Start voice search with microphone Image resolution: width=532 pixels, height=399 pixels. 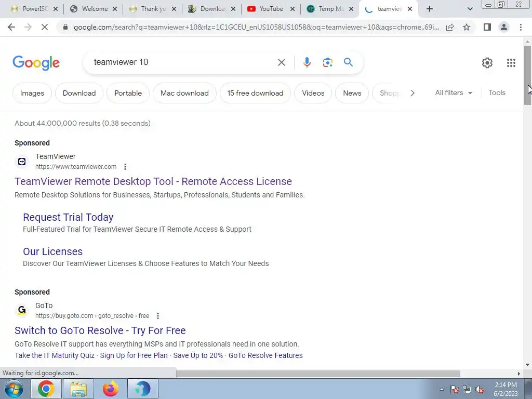pos(307,62)
